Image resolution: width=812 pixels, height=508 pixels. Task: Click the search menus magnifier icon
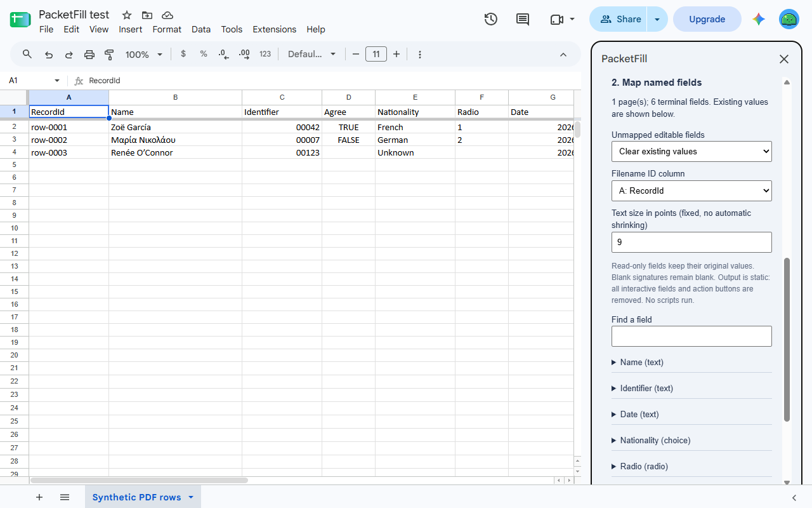[27, 55]
